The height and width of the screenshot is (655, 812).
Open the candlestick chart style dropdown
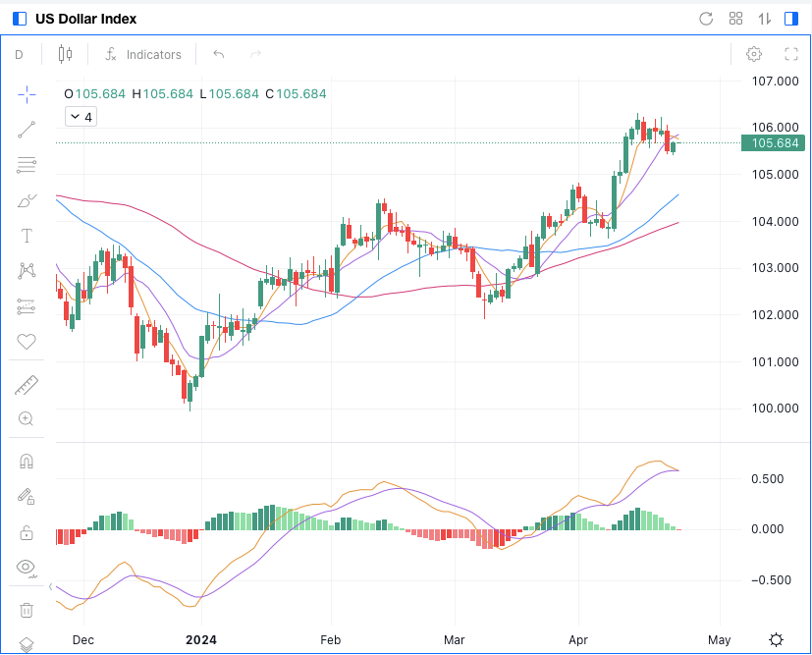(x=66, y=55)
